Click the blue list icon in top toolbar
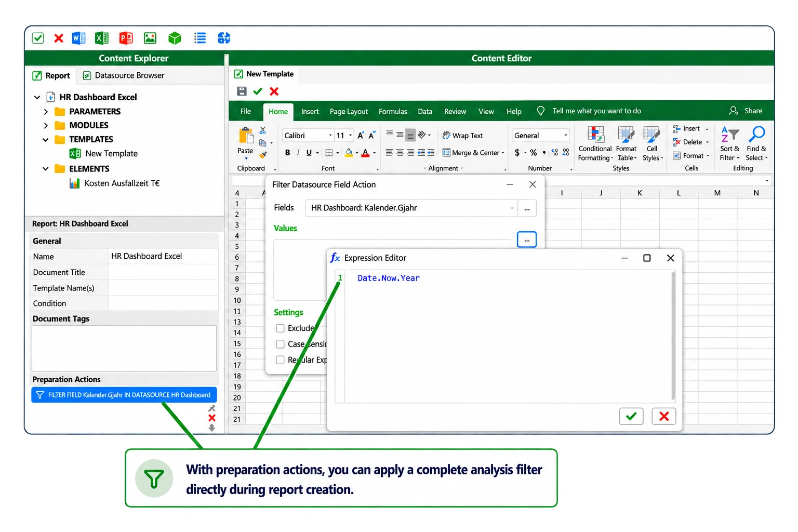 point(200,38)
